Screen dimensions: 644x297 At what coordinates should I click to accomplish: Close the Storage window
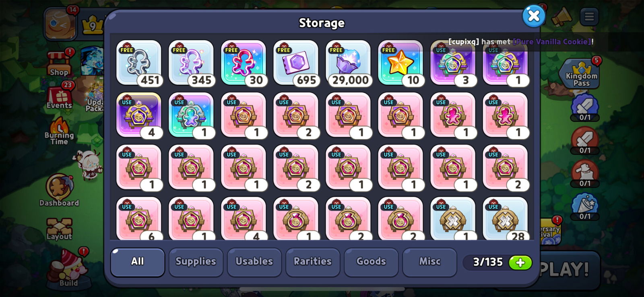click(x=534, y=16)
